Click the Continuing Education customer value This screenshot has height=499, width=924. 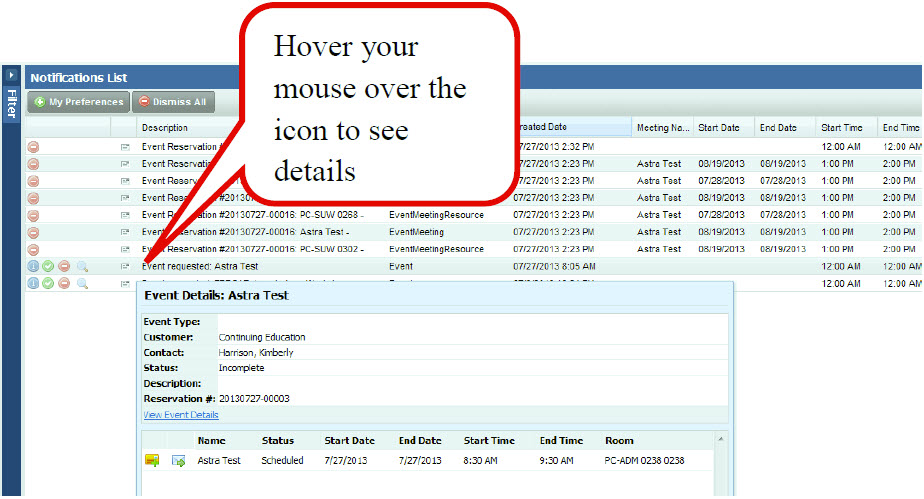(262, 337)
